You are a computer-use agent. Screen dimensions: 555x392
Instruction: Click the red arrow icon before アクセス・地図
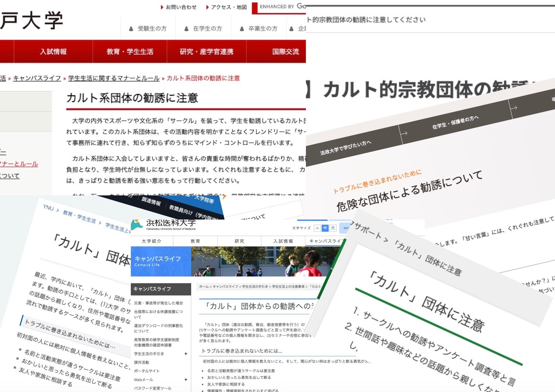(208, 7)
